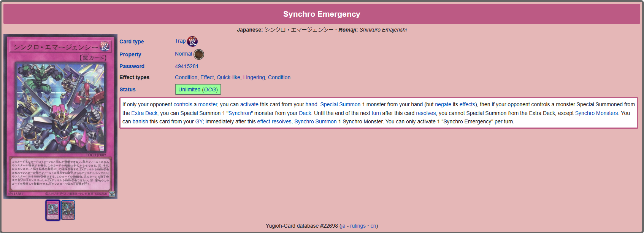The image size is (644, 233).
Task: Open the Password label link
Action: 132,66
